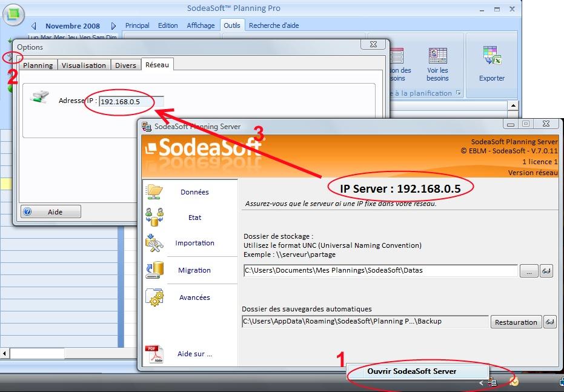Click the 'Dossier des sauvegardes automatiques' label
Screen dimensions: 564x392
(307, 309)
